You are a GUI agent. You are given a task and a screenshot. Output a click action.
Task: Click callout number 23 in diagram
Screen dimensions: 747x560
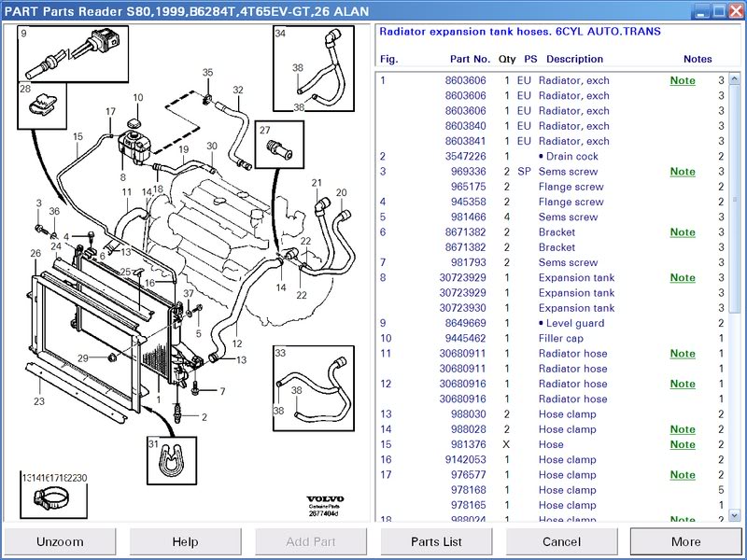[39, 401]
